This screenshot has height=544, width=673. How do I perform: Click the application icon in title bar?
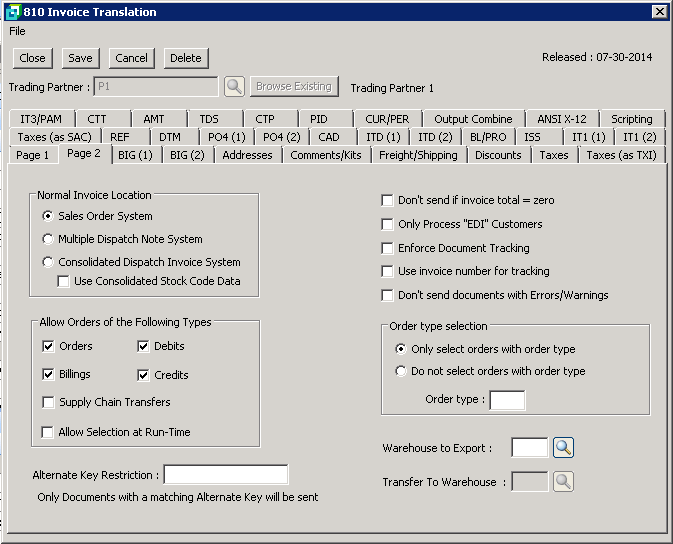[12, 12]
